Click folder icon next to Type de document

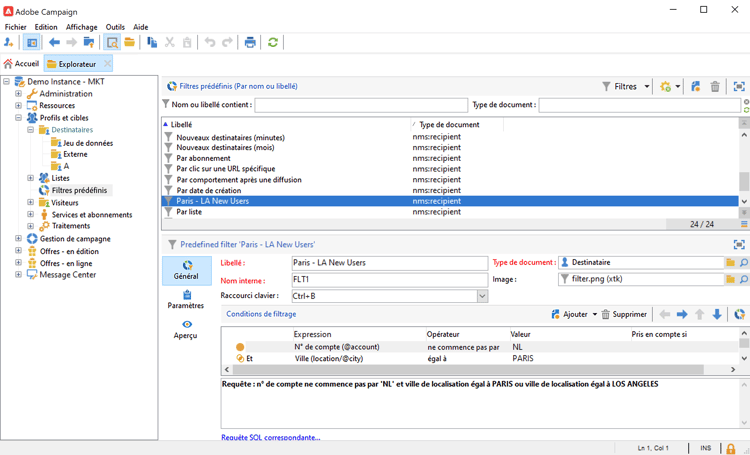coord(730,263)
